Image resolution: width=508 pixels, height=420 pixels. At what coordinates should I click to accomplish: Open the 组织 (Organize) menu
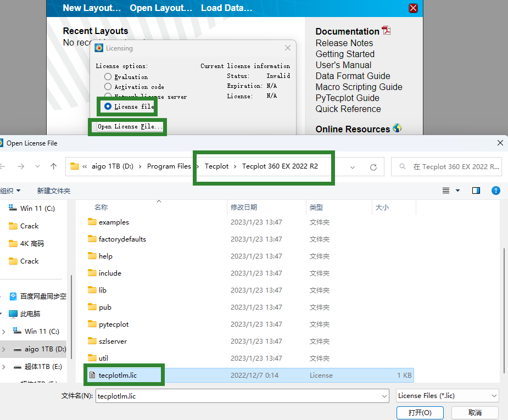(x=10, y=191)
